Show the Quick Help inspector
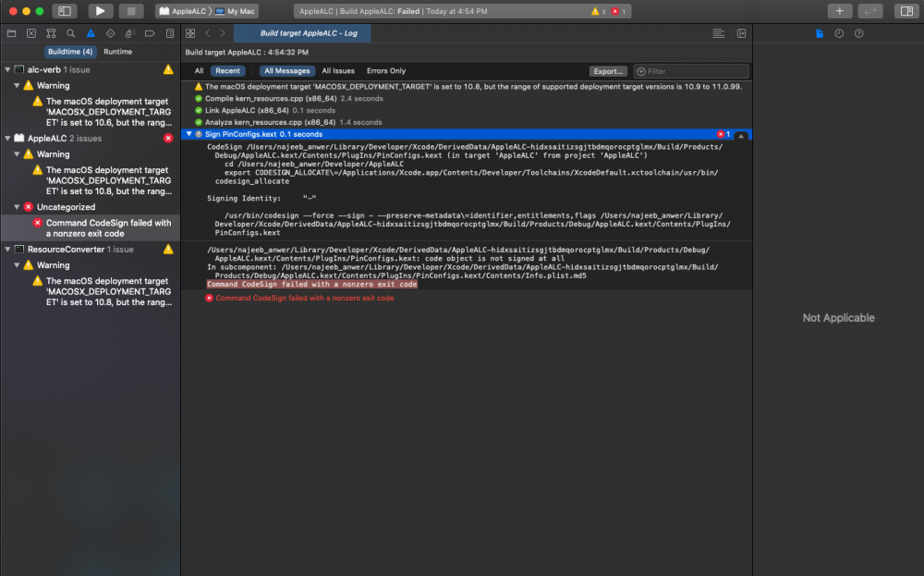924x576 pixels. click(859, 33)
